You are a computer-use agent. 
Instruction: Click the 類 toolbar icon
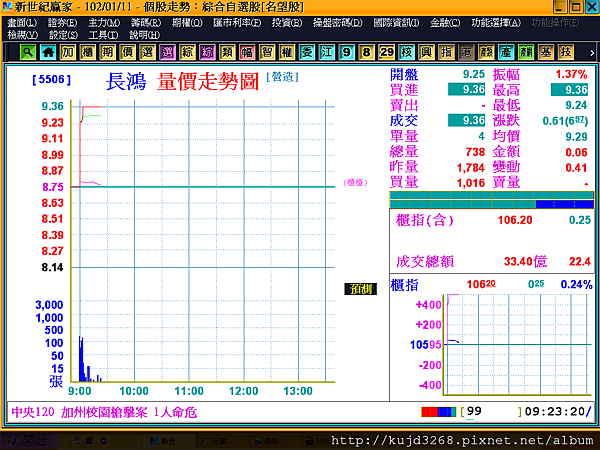227,52
